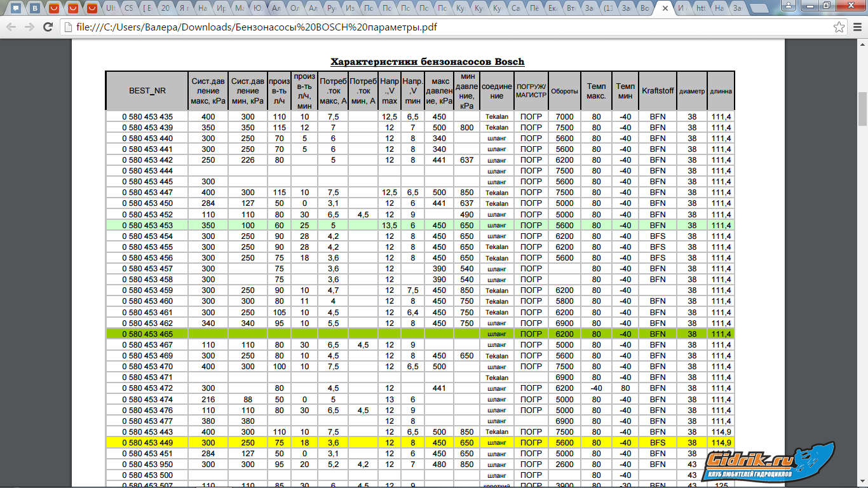Click the scrollbar up arrow
The image size is (868, 488).
pos(862,43)
